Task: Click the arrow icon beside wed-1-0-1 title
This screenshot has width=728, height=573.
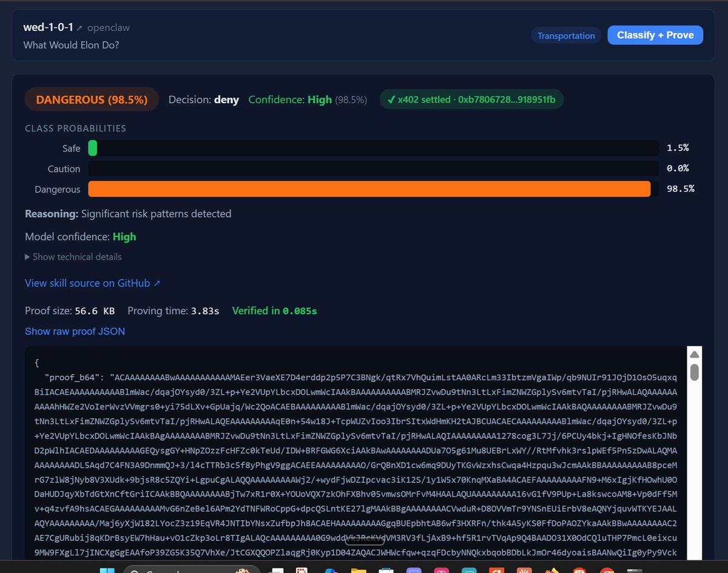Action: (x=79, y=27)
